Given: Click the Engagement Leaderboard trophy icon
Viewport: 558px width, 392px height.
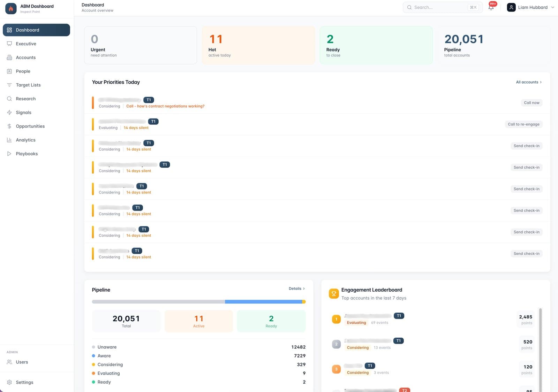Looking at the screenshot, I should (334, 294).
